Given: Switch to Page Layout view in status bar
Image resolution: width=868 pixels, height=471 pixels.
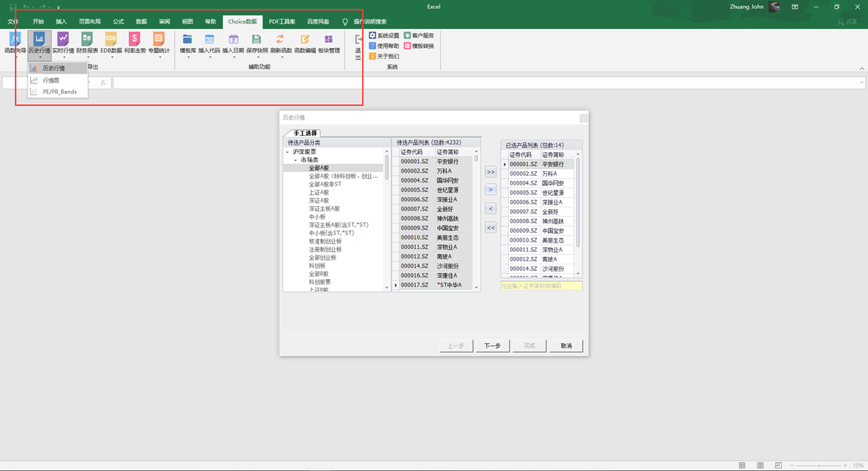Looking at the screenshot, I should point(760,465).
